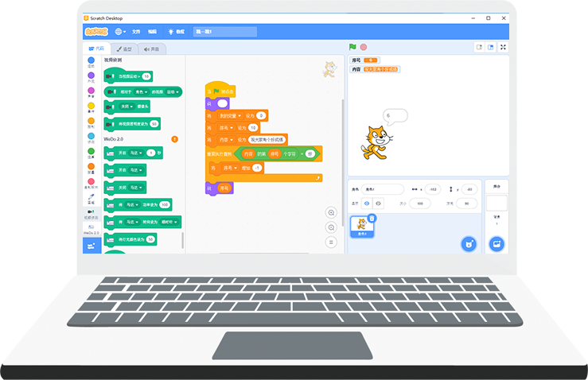The image size is (588, 380).
Task: Open the 运动 dropdown in video sensing block
Action: click(173, 91)
